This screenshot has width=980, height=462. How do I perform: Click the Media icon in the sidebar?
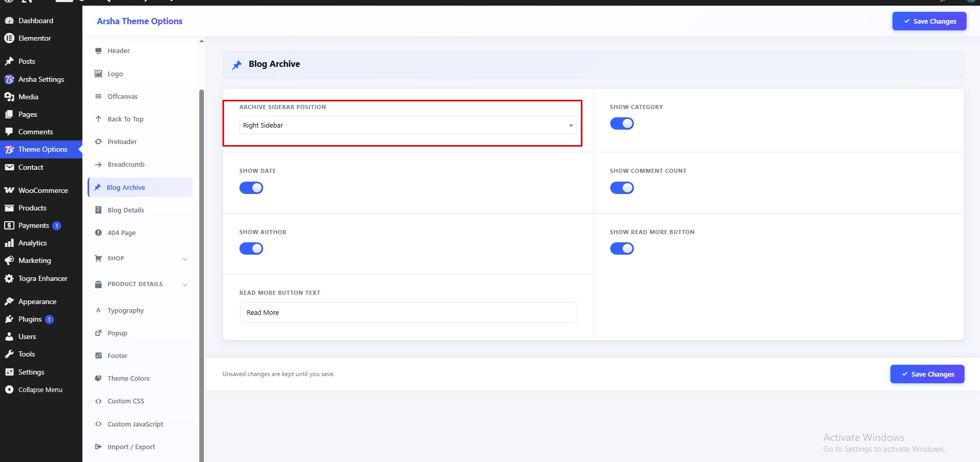click(9, 97)
